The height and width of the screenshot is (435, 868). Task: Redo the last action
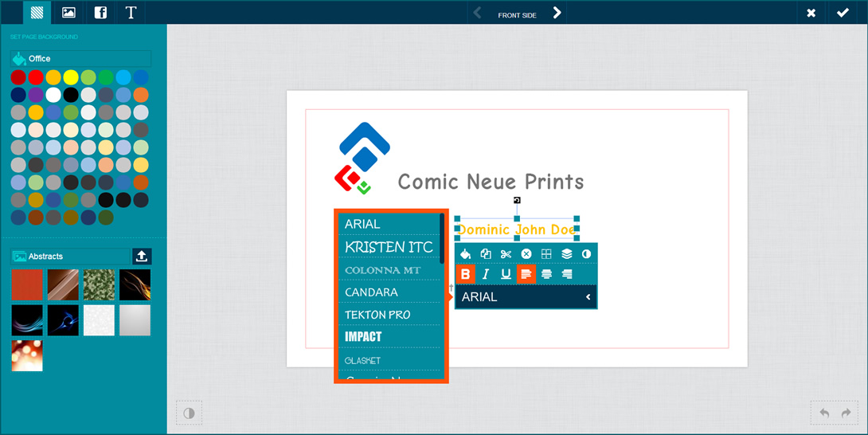point(846,413)
